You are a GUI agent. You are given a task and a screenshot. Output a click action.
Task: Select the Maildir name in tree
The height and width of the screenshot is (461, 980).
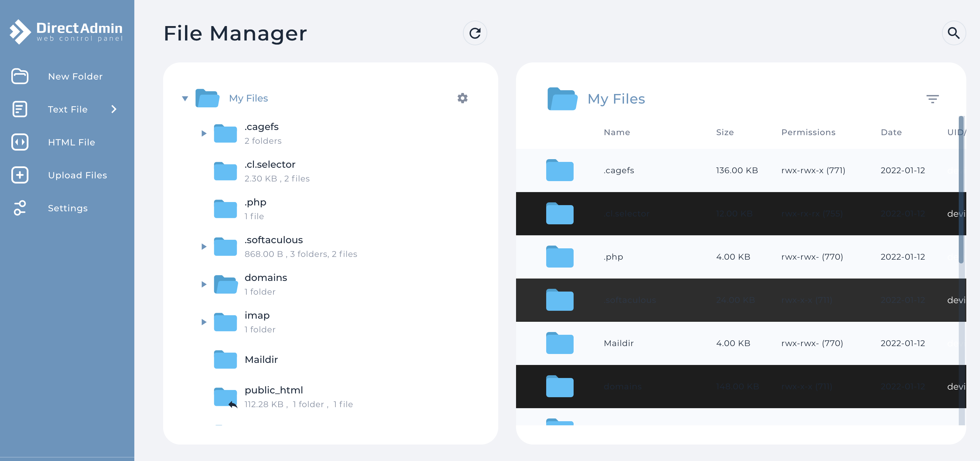(x=261, y=359)
